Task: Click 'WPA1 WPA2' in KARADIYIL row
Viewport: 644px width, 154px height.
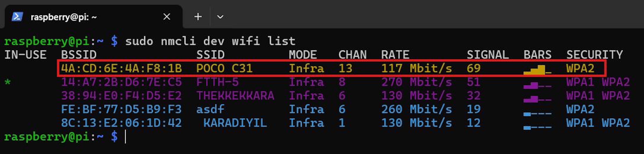Action: pos(598,123)
